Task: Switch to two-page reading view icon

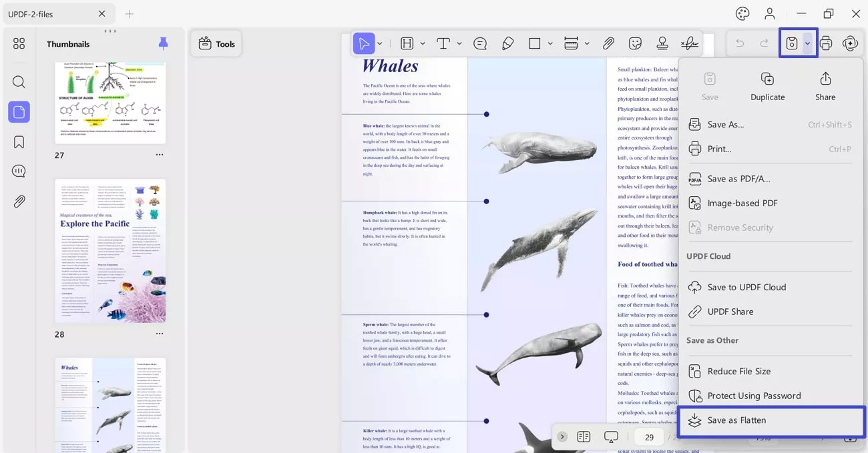Action: 584,437
